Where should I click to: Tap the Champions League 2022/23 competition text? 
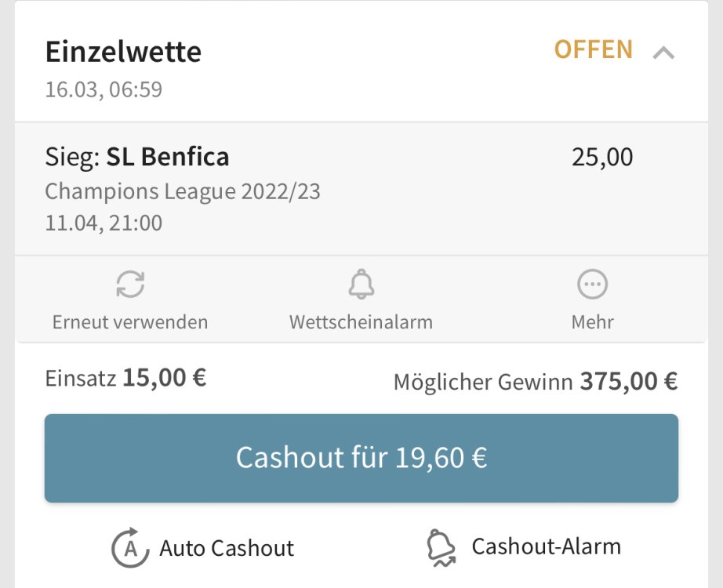tap(183, 191)
